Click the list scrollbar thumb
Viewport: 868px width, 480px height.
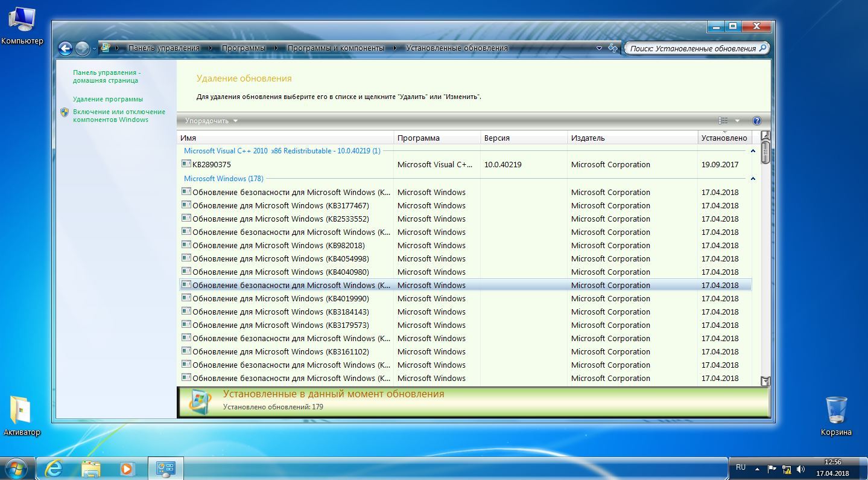coord(765,152)
